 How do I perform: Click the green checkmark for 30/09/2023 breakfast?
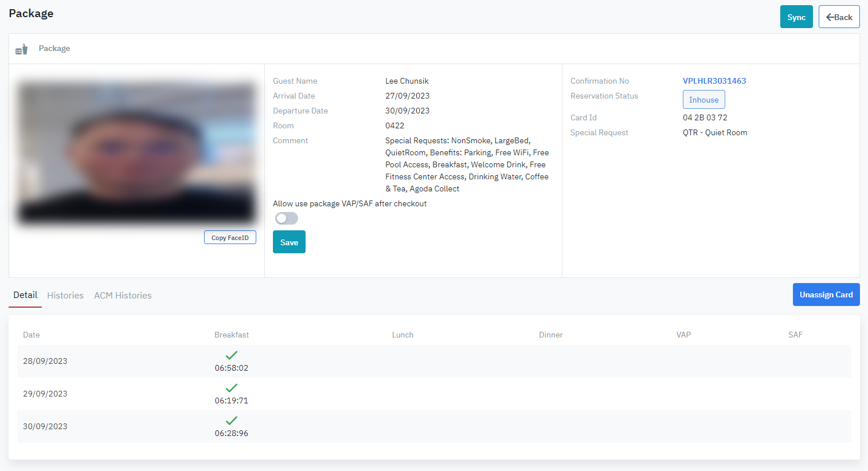click(232, 421)
